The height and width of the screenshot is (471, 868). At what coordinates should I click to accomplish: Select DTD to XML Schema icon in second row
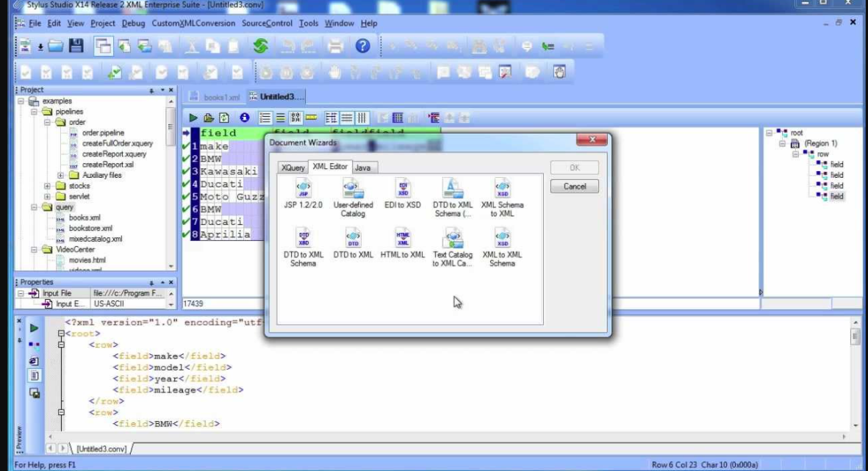tap(303, 248)
